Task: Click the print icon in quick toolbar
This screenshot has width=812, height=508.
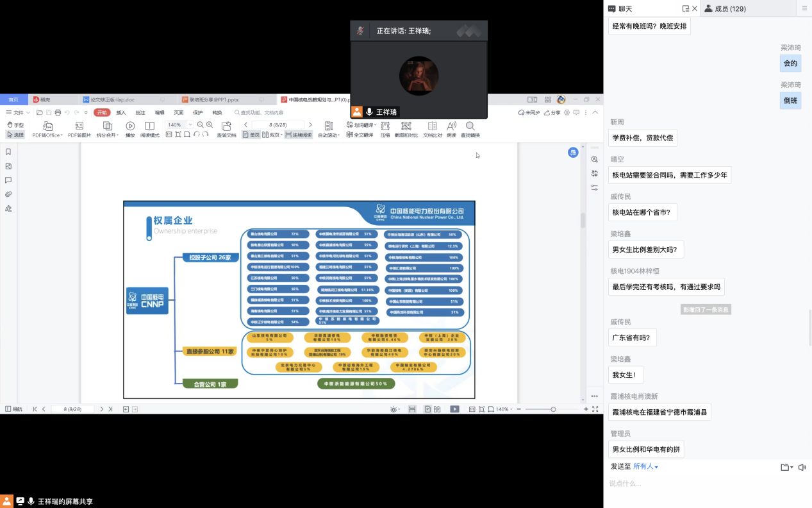Action: [58, 112]
